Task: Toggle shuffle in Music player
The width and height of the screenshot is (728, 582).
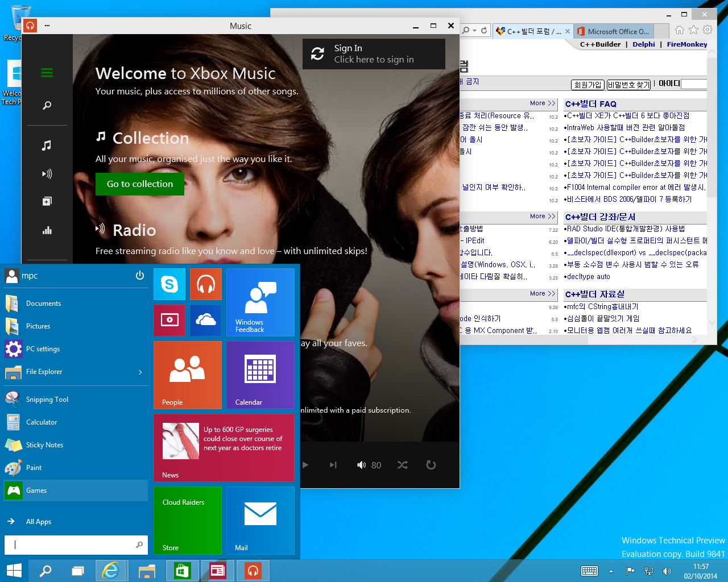Action: 403,465
